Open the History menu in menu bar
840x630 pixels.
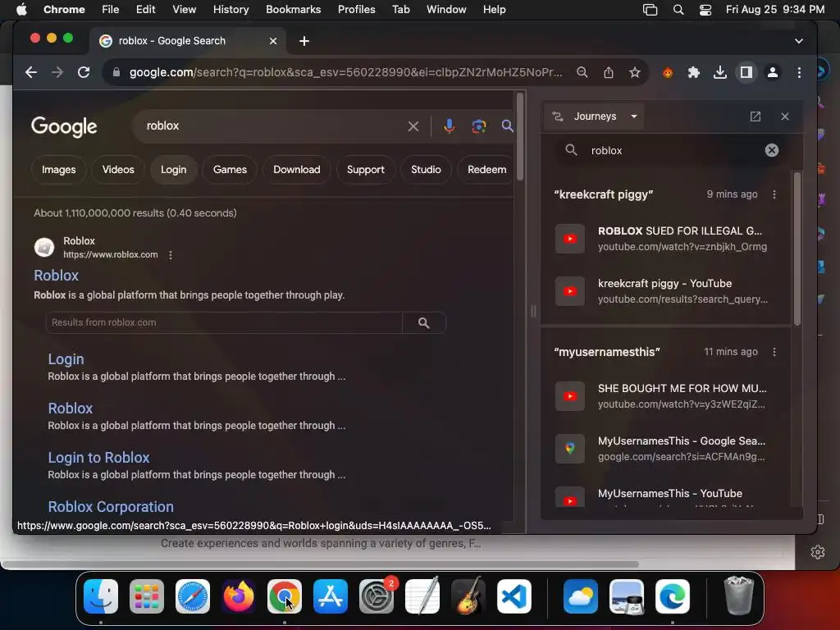coord(231,10)
